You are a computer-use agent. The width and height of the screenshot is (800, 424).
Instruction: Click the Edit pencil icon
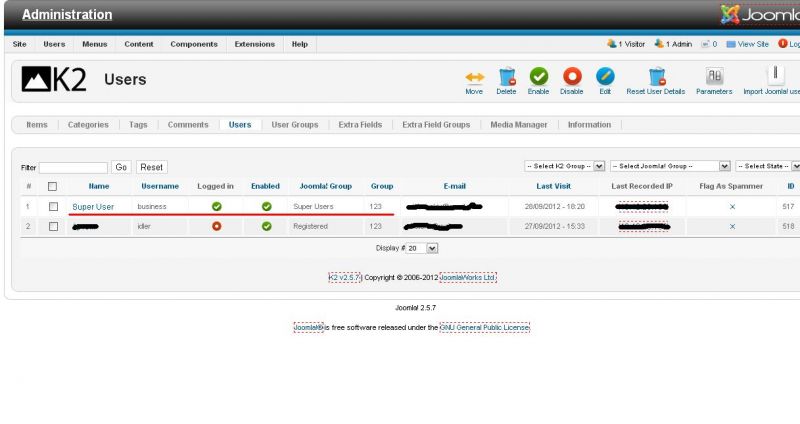tap(605, 77)
